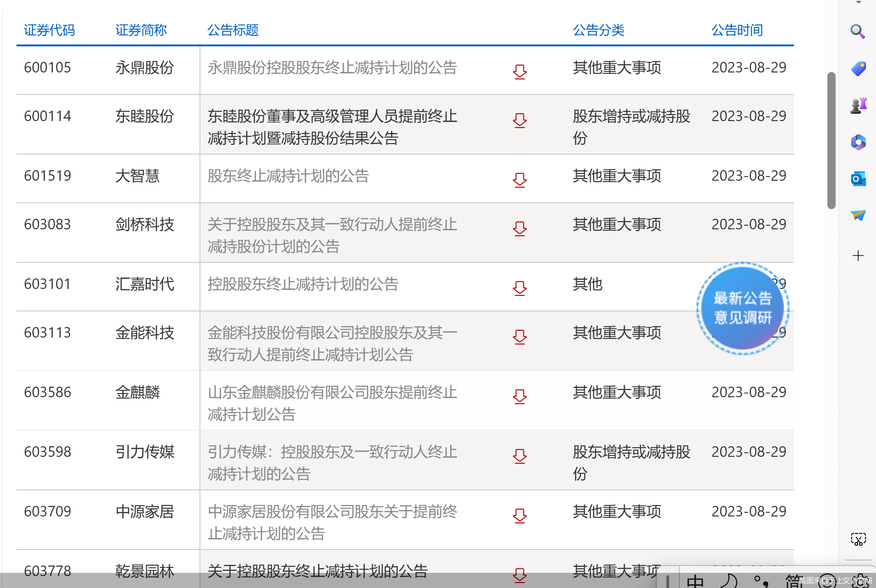Open 股东终止减持计划的公告 for 大智慧

coord(288,176)
